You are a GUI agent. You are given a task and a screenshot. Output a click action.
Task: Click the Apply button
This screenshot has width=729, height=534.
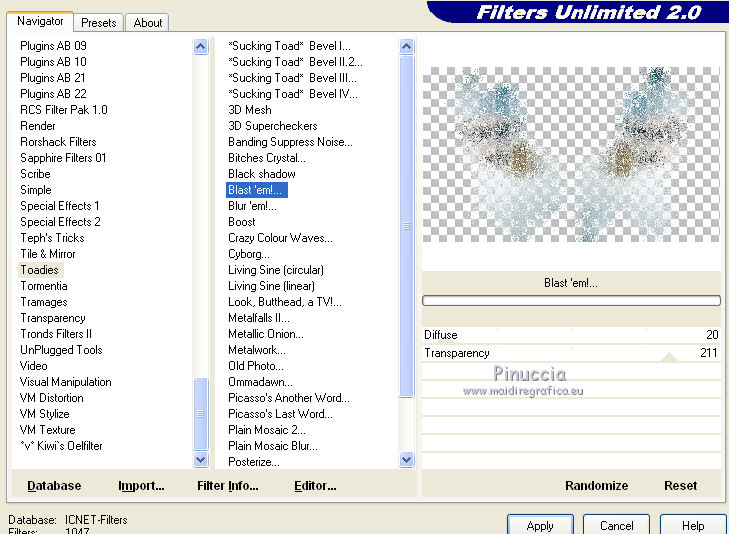click(x=540, y=525)
